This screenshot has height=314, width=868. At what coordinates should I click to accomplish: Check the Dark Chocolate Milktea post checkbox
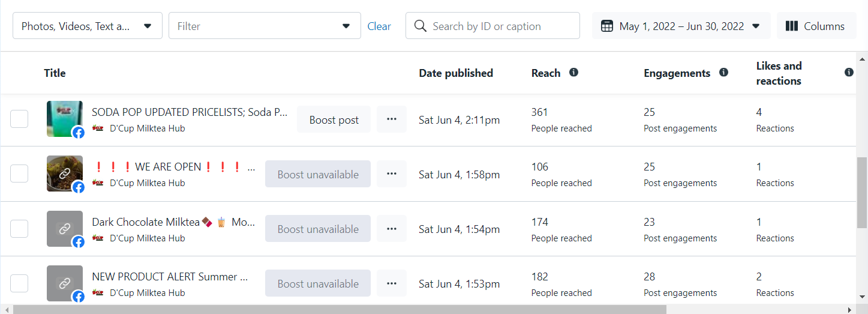(x=19, y=229)
